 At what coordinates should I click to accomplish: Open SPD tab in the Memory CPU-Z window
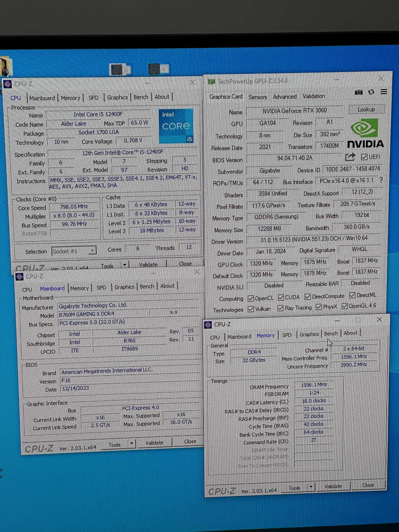coord(287,335)
